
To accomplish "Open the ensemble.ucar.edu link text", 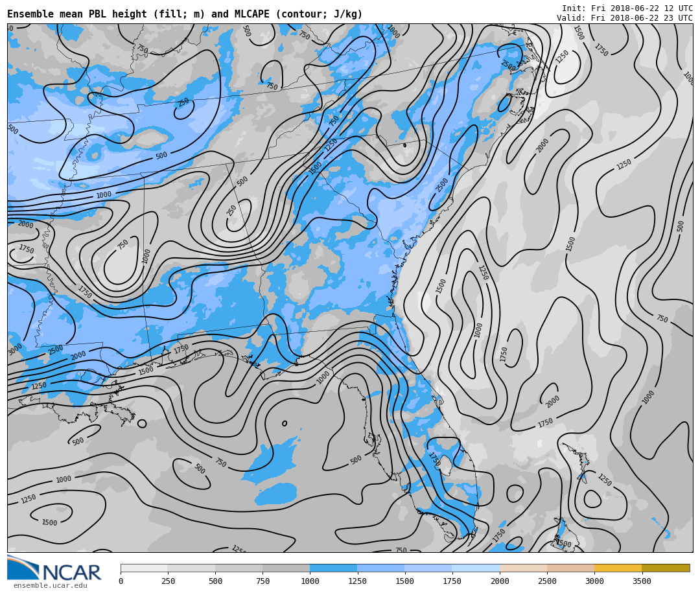I will click(51, 585).
